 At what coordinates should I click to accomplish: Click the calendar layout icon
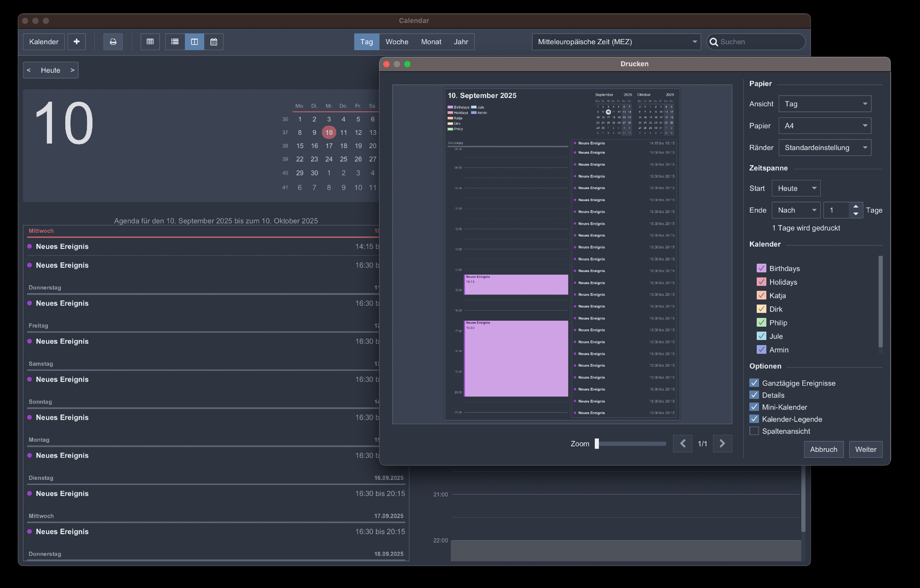coord(214,42)
